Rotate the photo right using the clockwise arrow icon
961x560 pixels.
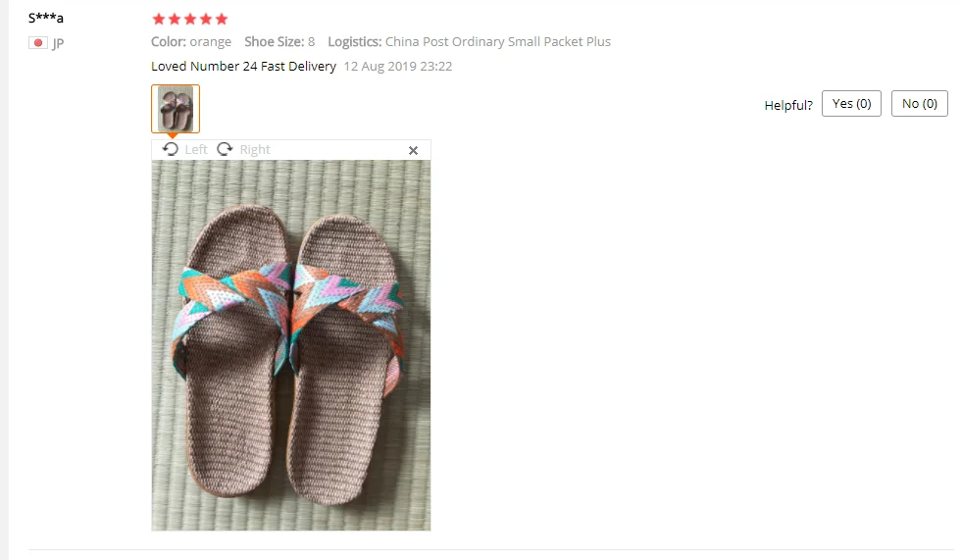(x=225, y=149)
